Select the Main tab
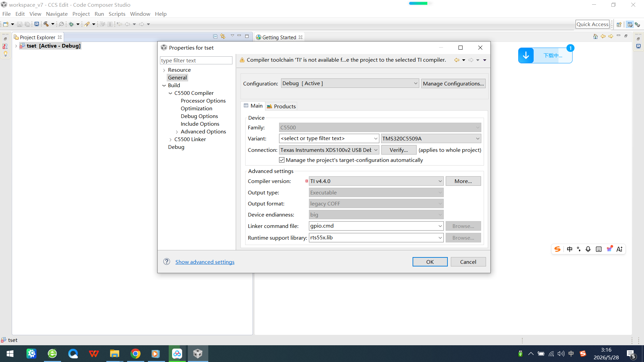 (253, 106)
